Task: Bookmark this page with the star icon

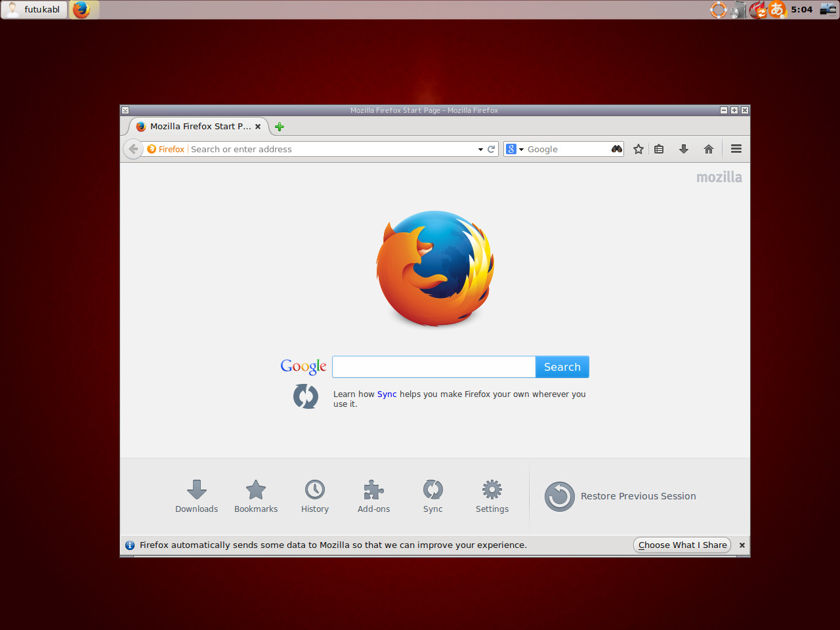Action: coord(639,149)
